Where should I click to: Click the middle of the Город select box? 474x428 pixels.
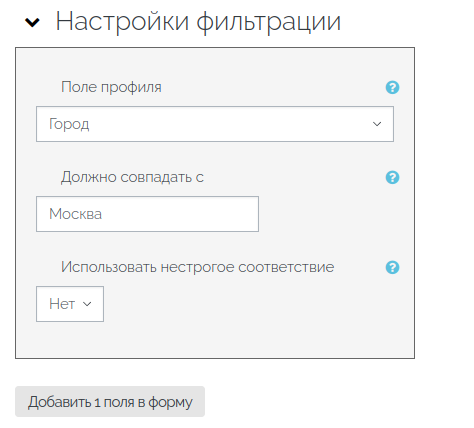(215, 124)
